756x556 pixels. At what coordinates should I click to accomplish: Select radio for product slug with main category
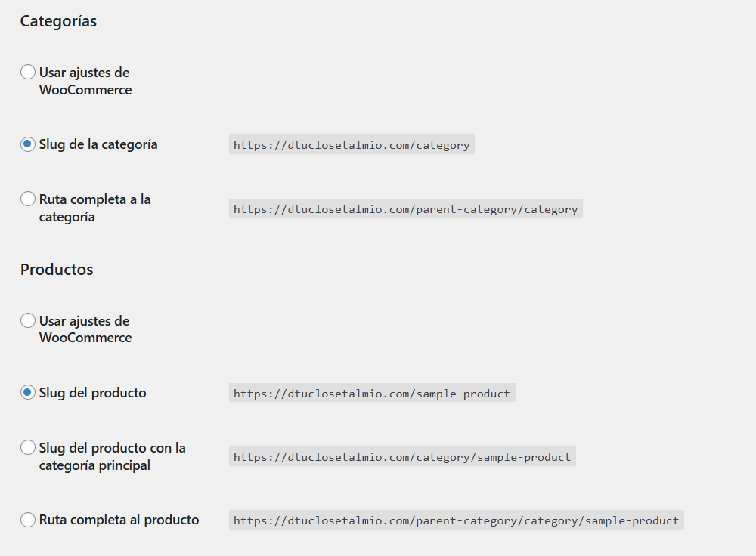click(28, 448)
